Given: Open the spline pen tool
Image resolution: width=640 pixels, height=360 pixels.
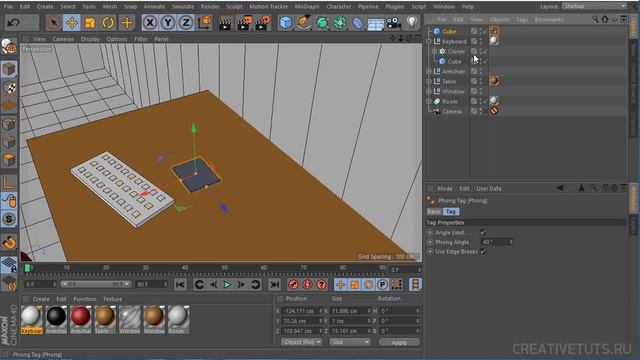Looking at the screenshot, I should point(304,23).
